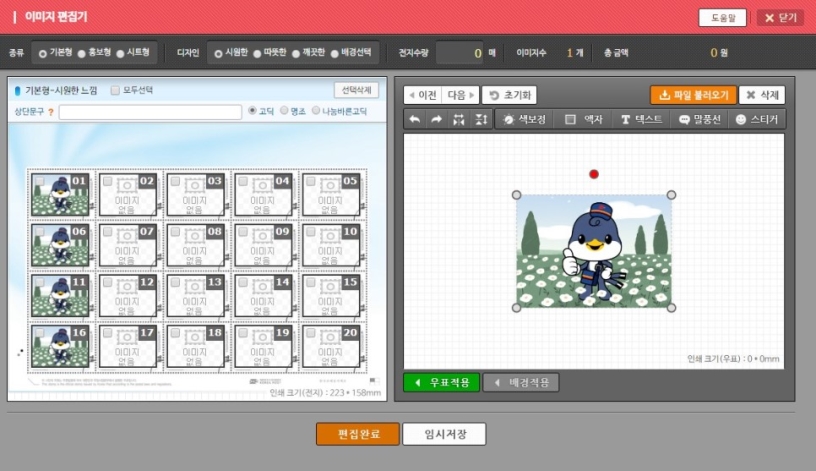Click empty stamp slot 05
Viewport: 816px width, 471px height.
click(331, 195)
